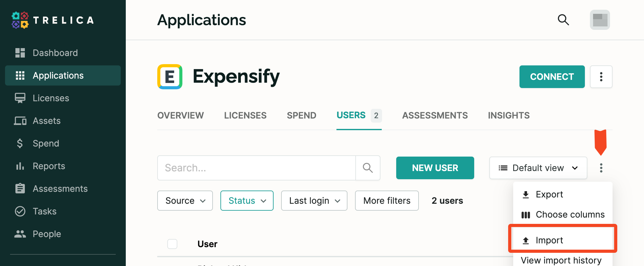Image resolution: width=644 pixels, height=266 pixels.
Task: Open People in the sidebar
Action: (x=63, y=234)
